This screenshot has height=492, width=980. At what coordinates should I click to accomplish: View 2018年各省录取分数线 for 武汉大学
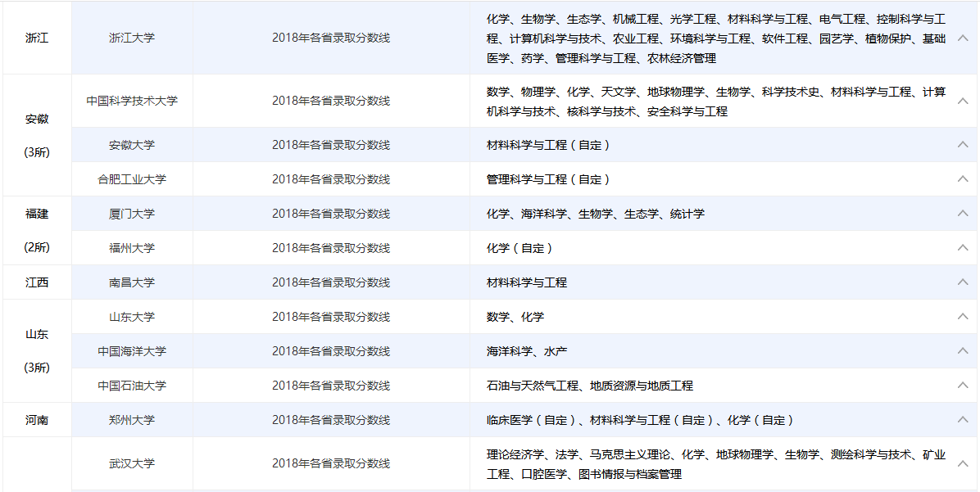(330, 463)
